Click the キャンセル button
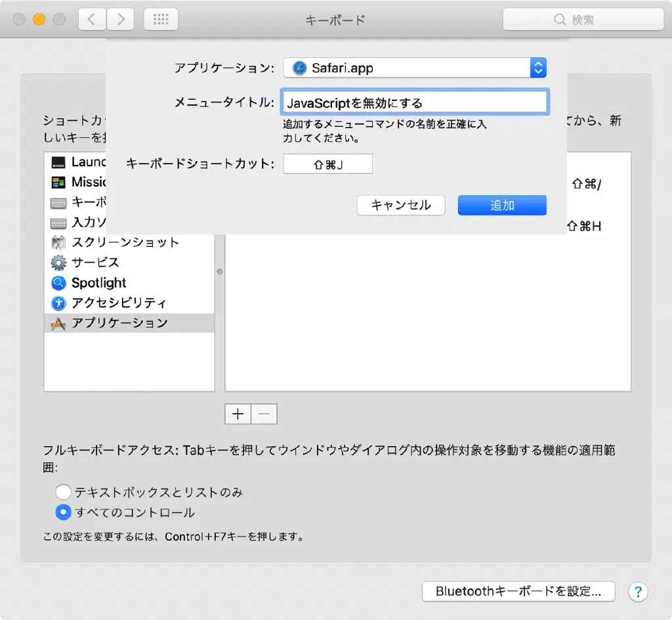 coord(401,205)
